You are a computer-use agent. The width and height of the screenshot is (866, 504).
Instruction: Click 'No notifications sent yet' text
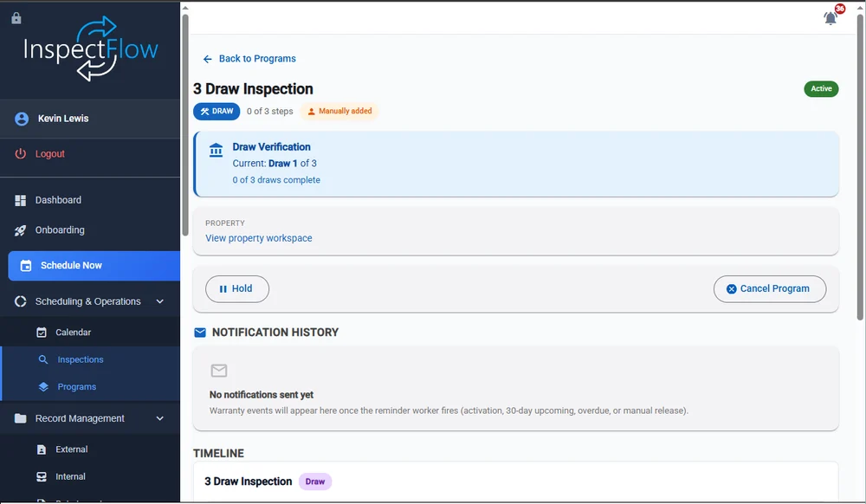coord(262,395)
